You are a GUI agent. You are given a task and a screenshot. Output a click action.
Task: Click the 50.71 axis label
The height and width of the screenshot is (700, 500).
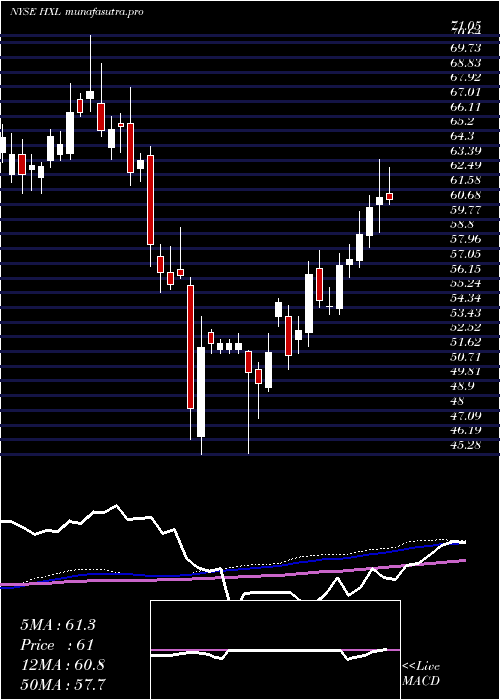click(466, 357)
